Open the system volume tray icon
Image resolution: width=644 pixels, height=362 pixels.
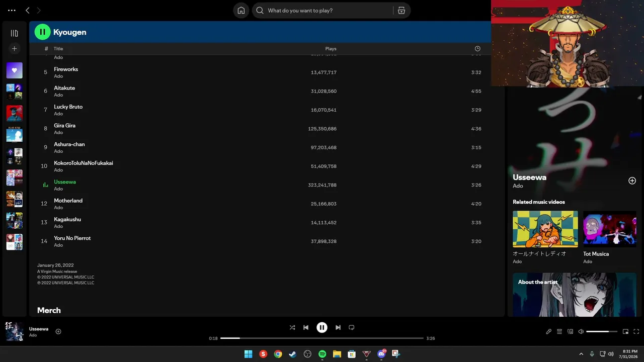click(610, 354)
